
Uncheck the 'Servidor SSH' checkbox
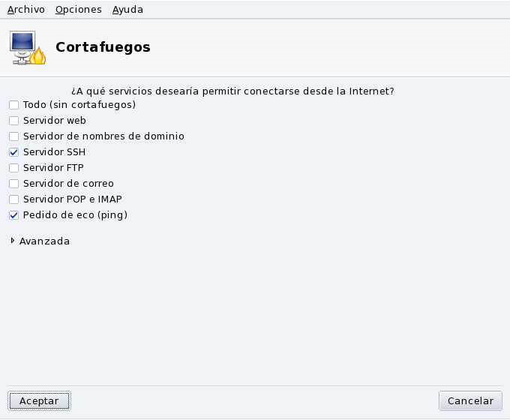pos(13,152)
